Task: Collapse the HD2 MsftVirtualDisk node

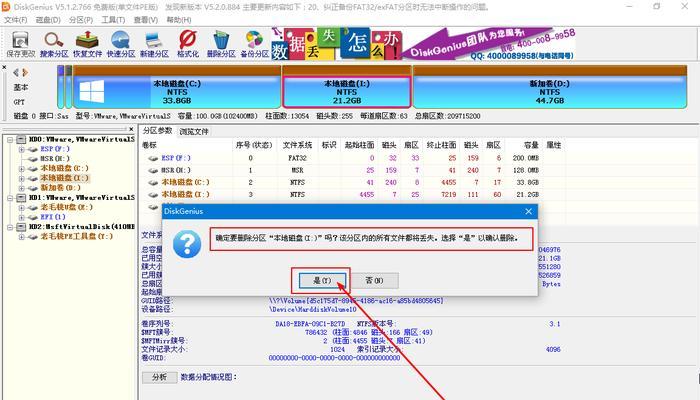Action: coord(9,227)
